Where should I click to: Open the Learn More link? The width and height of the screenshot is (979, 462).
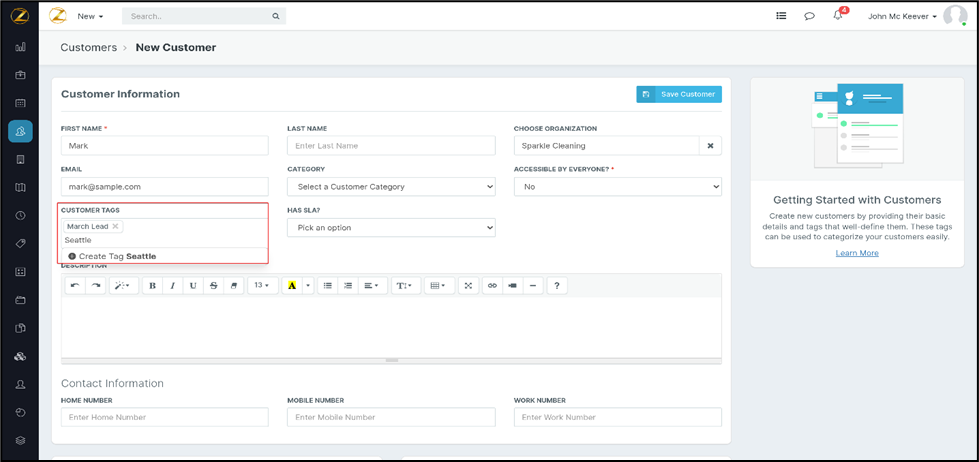[x=857, y=253]
